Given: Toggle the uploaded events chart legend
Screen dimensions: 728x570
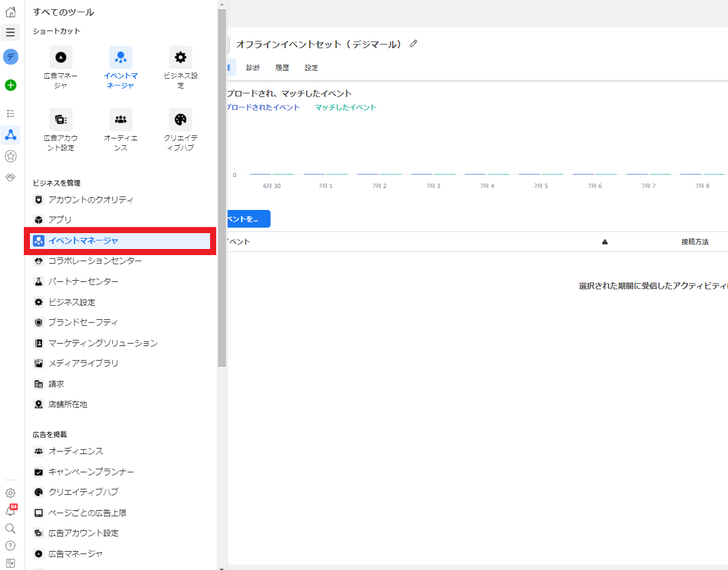Looking at the screenshot, I should [263, 107].
